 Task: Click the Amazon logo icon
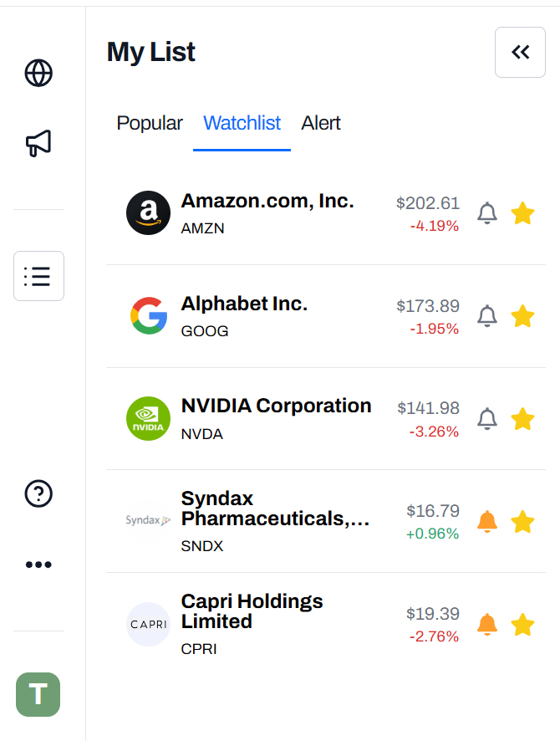point(148,212)
